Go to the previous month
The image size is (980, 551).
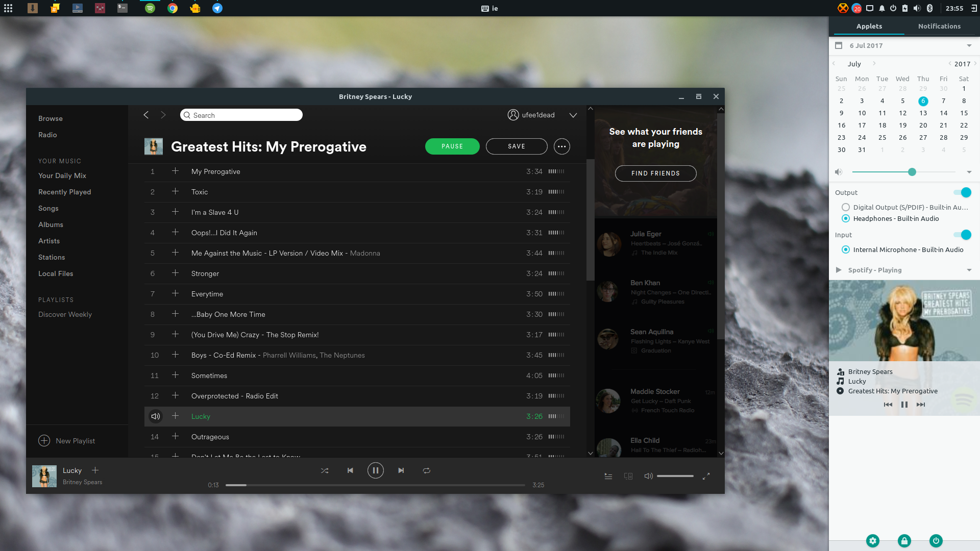[834, 64]
